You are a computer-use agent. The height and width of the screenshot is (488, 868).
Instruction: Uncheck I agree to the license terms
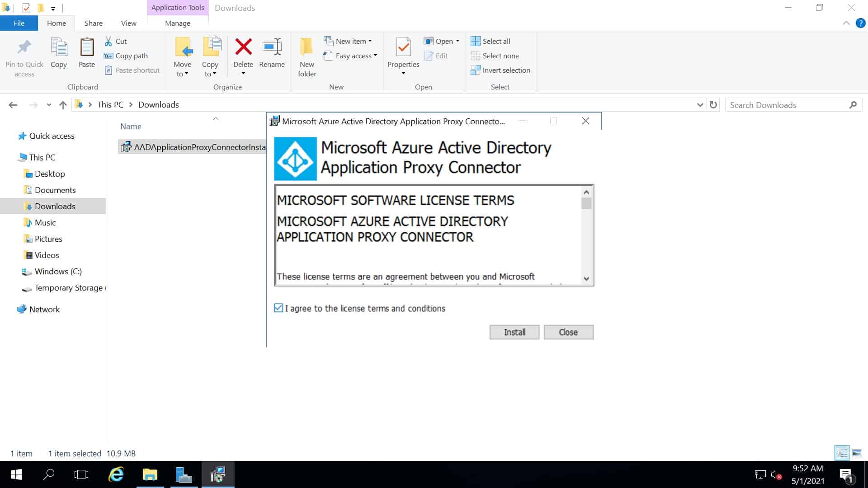pos(278,308)
